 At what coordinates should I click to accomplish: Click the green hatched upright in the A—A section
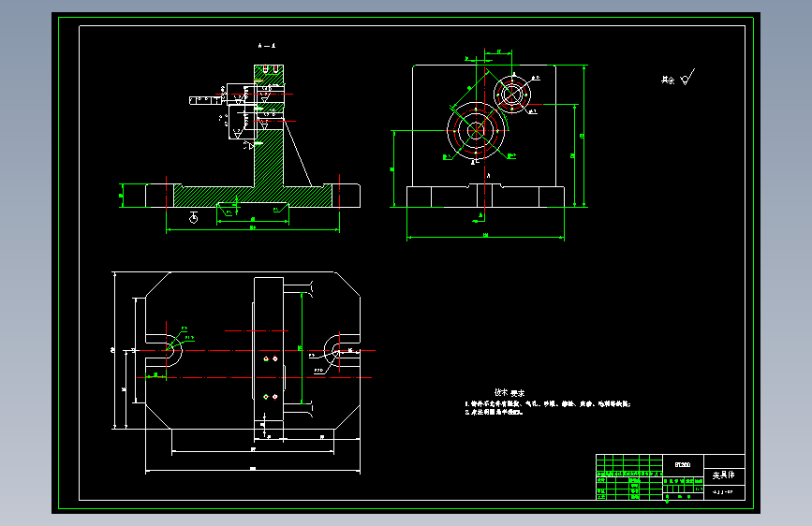(269, 158)
